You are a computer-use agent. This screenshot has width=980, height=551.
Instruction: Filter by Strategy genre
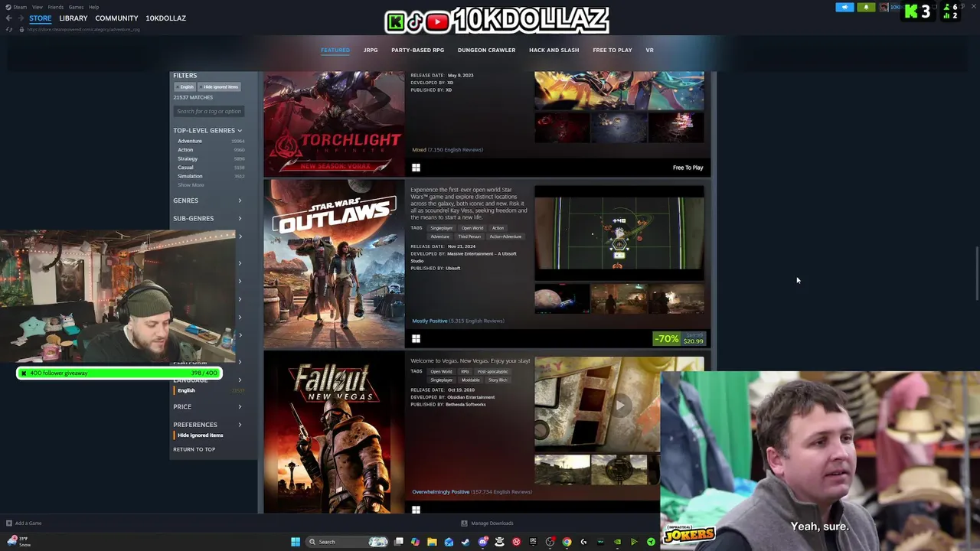(188, 158)
